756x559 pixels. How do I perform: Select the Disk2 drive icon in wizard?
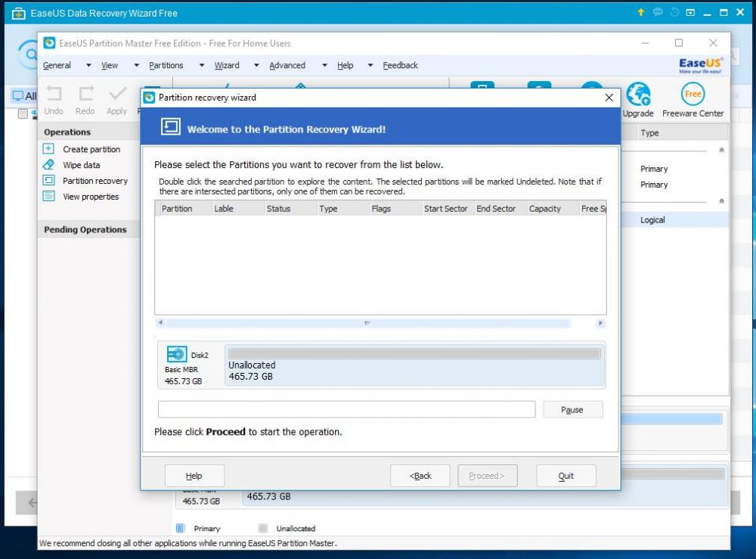pos(177,354)
